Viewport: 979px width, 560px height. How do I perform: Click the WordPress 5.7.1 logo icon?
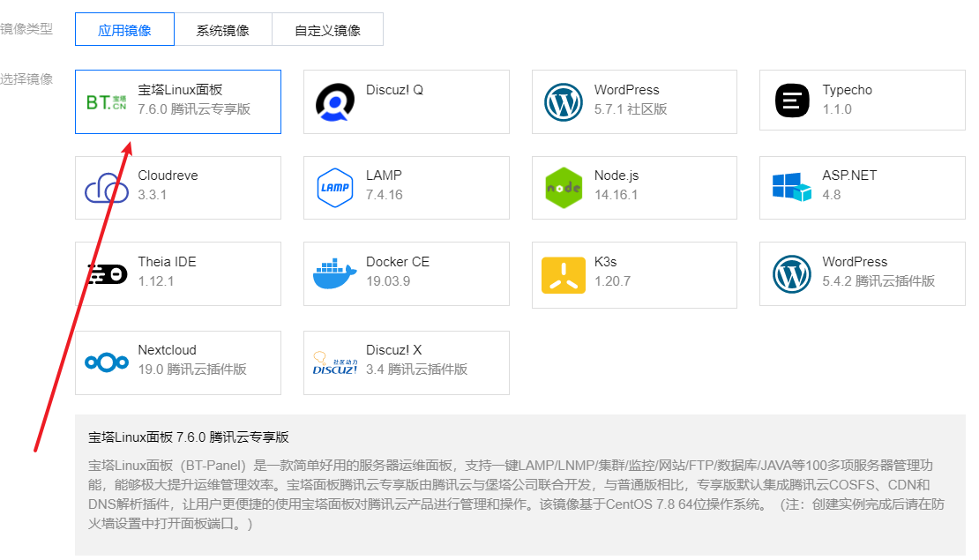564,101
